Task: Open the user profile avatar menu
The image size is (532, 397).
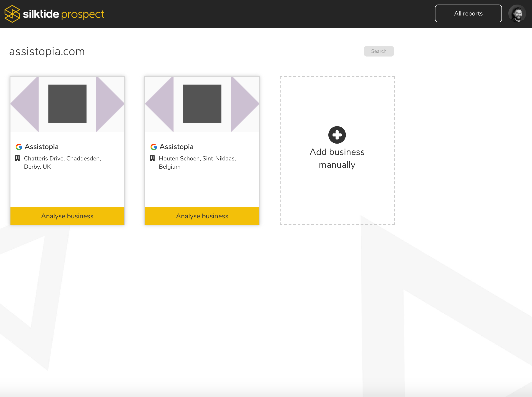Action: click(x=517, y=14)
